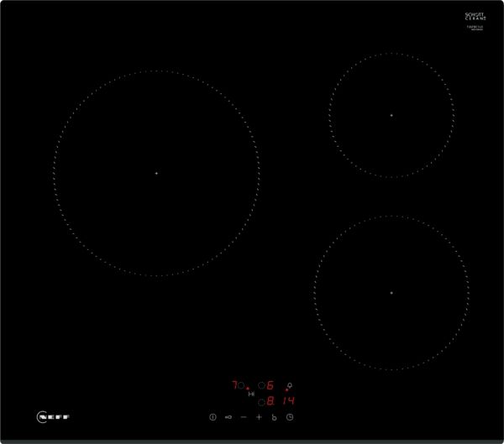Tap the minus symbol to lower heat
Image resolution: width=504 pixels, height=444 pixels.
tap(244, 417)
